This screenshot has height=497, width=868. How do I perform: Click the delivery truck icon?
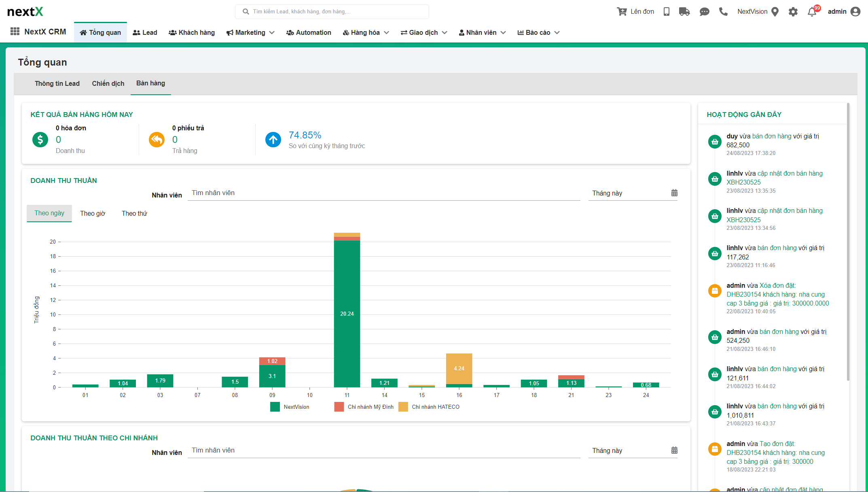[x=684, y=12]
